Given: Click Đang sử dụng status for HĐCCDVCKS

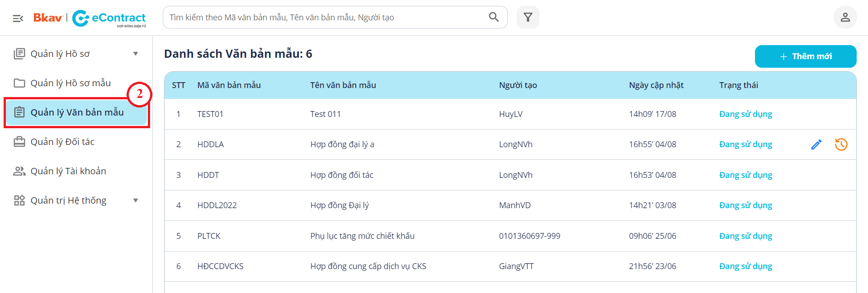Looking at the screenshot, I should [745, 266].
